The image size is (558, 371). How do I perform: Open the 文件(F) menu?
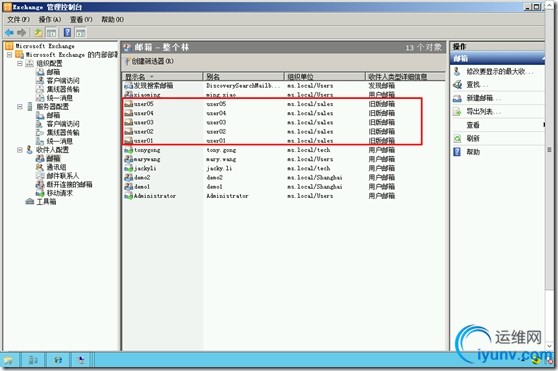pyautogui.click(x=19, y=20)
